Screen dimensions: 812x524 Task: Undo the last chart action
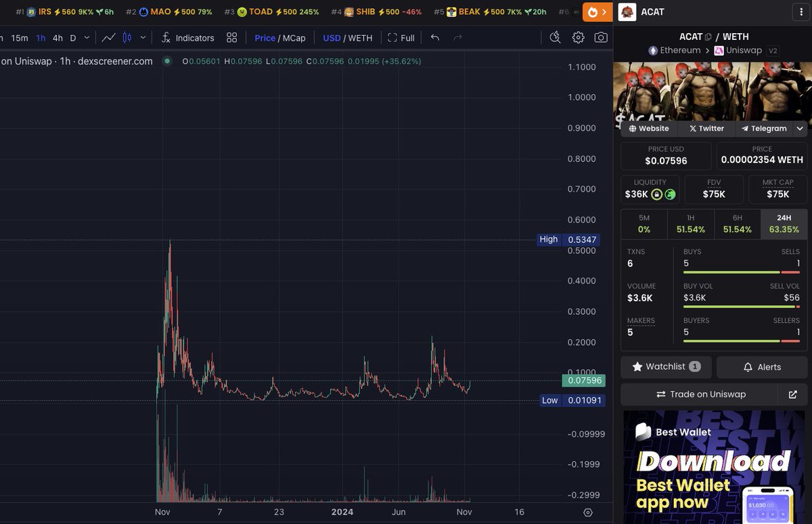point(435,38)
